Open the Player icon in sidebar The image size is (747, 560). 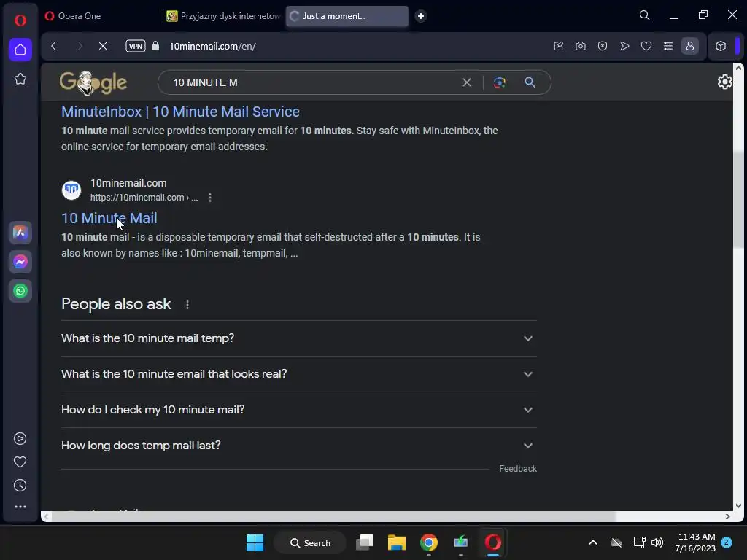click(x=20, y=438)
